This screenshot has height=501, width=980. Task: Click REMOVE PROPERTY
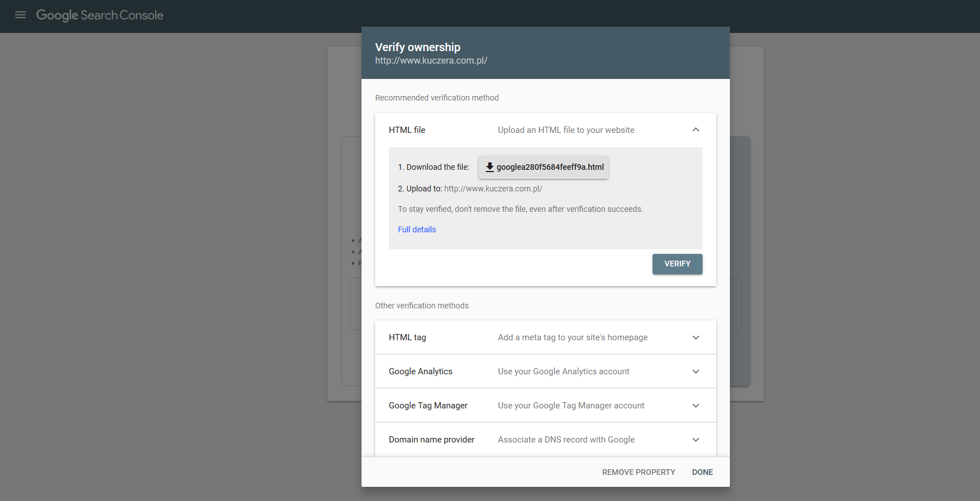638,472
